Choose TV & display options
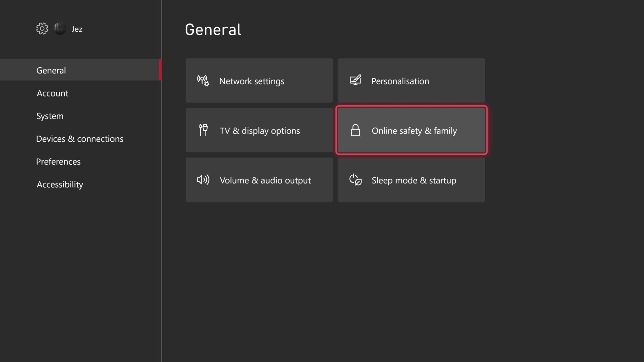The image size is (644, 362). (x=260, y=131)
